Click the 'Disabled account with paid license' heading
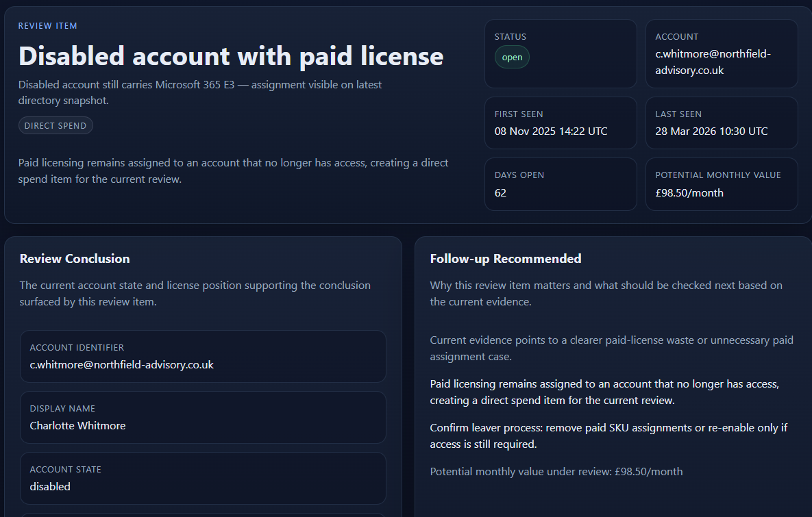 (x=231, y=56)
